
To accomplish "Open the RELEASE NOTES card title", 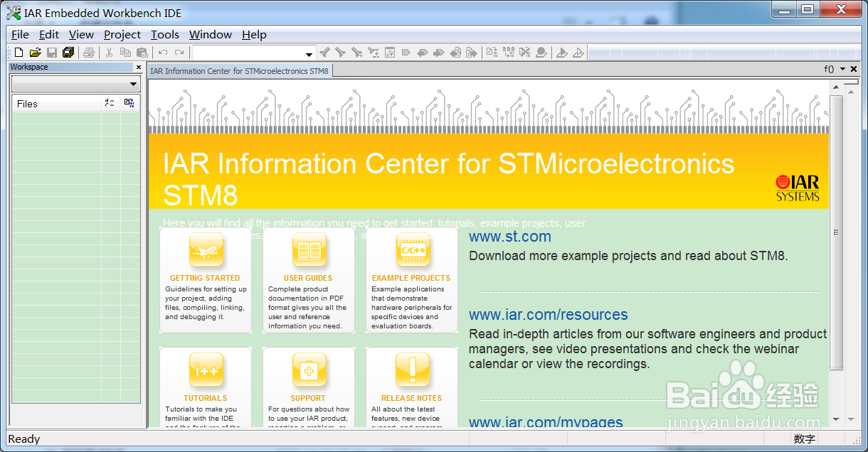I will (411, 398).
